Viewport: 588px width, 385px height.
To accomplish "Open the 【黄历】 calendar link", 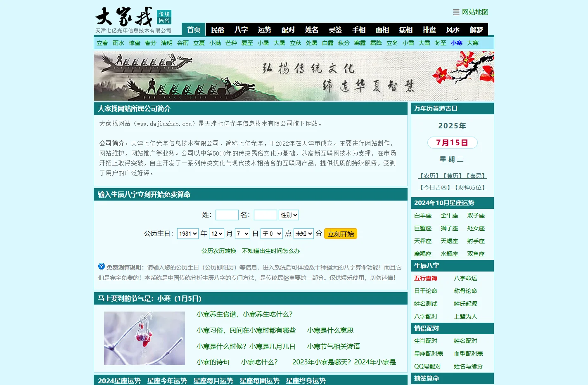I will (453, 176).
